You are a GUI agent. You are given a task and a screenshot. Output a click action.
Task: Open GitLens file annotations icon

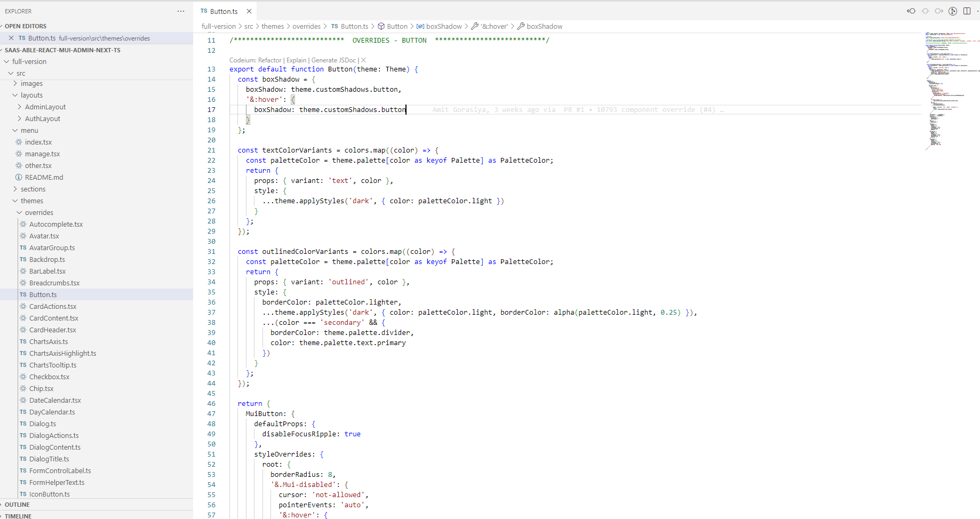pos(953,11)
